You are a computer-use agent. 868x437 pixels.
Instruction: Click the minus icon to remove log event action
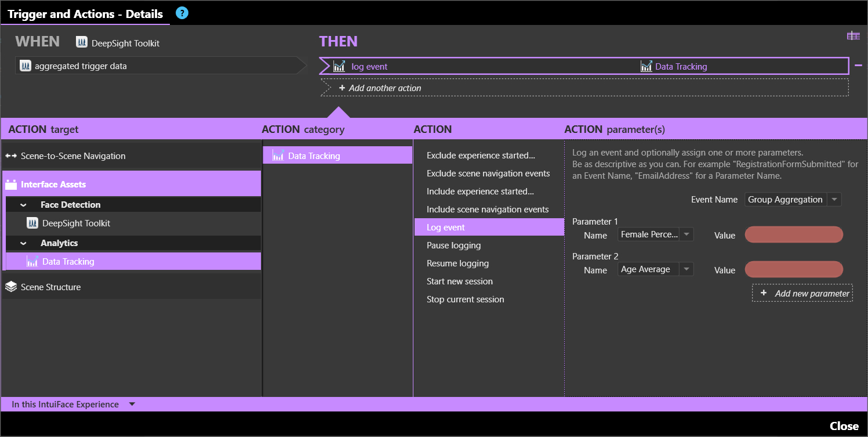tap(858, 66)
